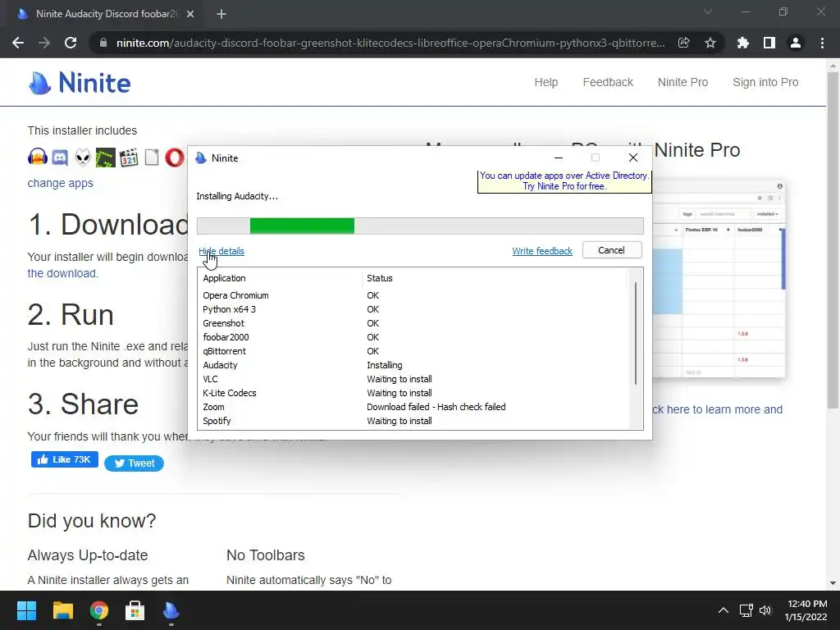Select the Spotify row
The width and height of the screenshot is (840, 630).
tap(413, 421)
